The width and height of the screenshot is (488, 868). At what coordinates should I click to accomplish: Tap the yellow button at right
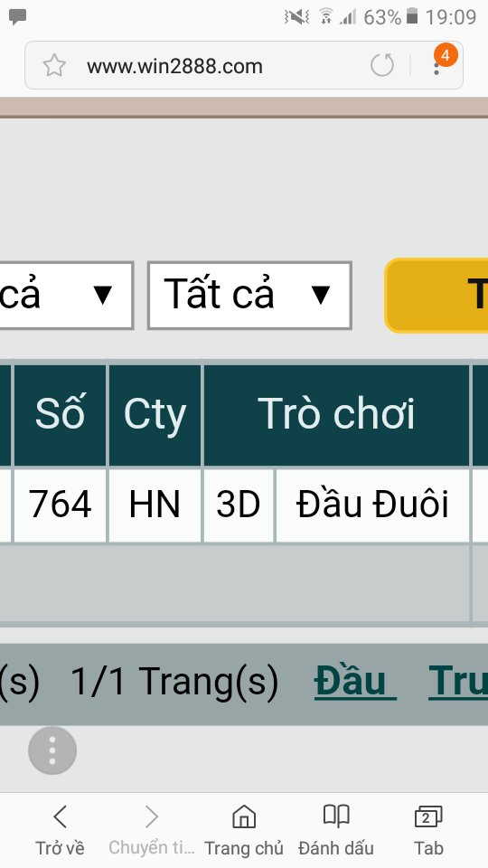click(436, 296)
